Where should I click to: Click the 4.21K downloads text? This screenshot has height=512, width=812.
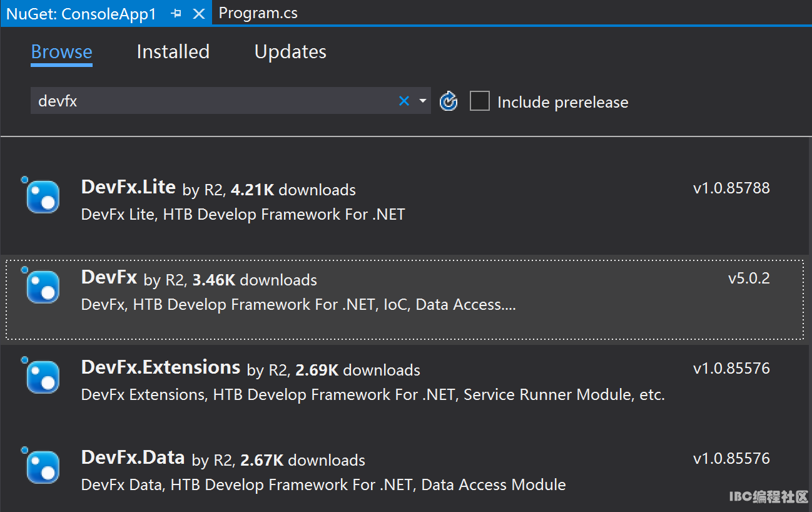tap(293, 190)
